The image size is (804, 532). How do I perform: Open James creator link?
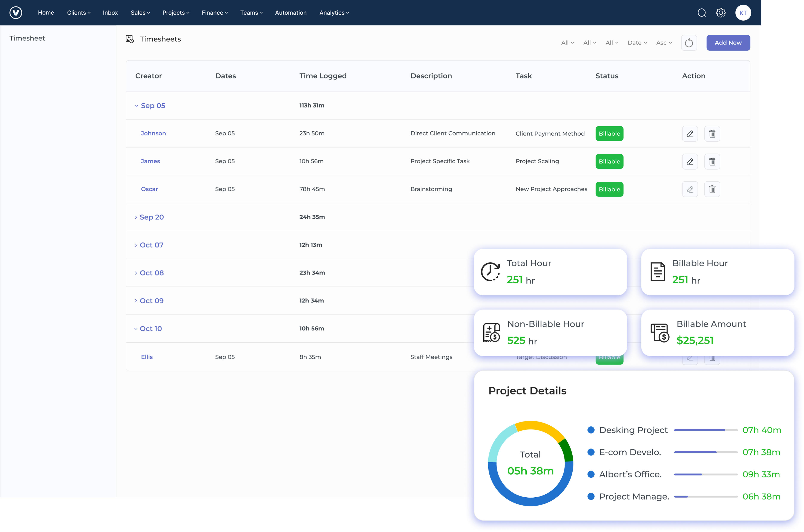(150, 161)
